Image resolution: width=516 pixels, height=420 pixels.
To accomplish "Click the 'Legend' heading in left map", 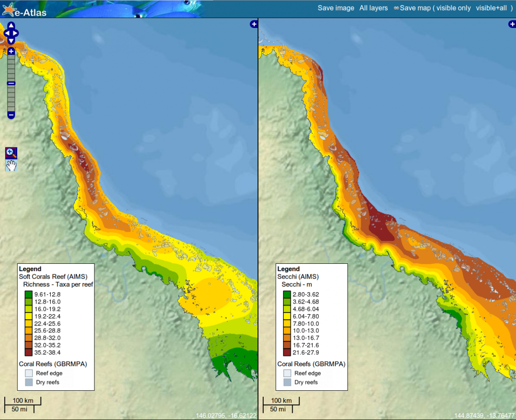I will (30, 269).
